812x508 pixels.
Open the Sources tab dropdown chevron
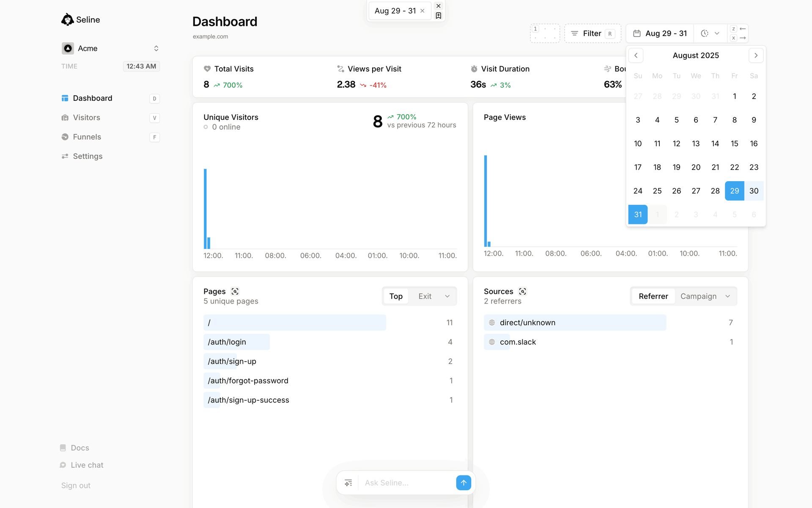point(728,296)
